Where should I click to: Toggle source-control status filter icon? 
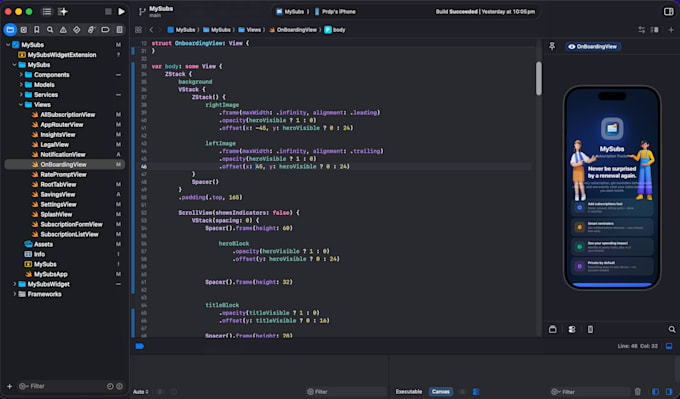pos(119,386)
